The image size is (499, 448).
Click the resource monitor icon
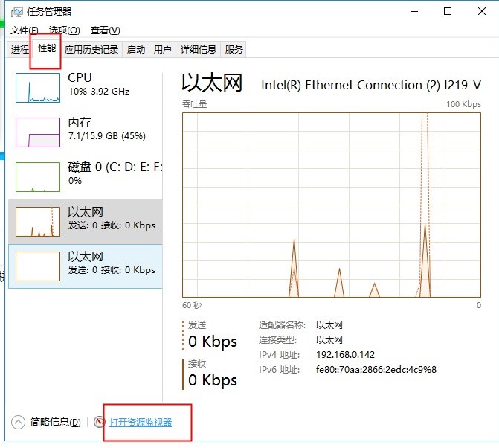coord(100,422)
